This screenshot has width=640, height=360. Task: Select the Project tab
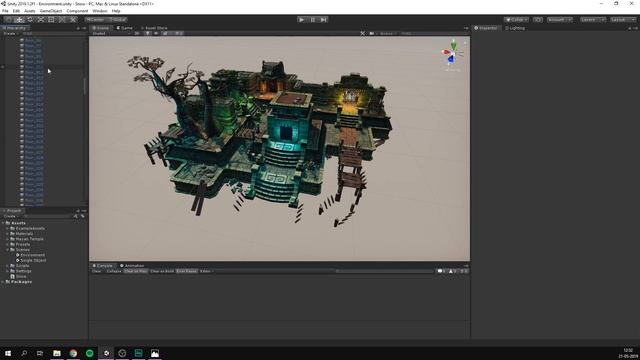click(13, 211)
